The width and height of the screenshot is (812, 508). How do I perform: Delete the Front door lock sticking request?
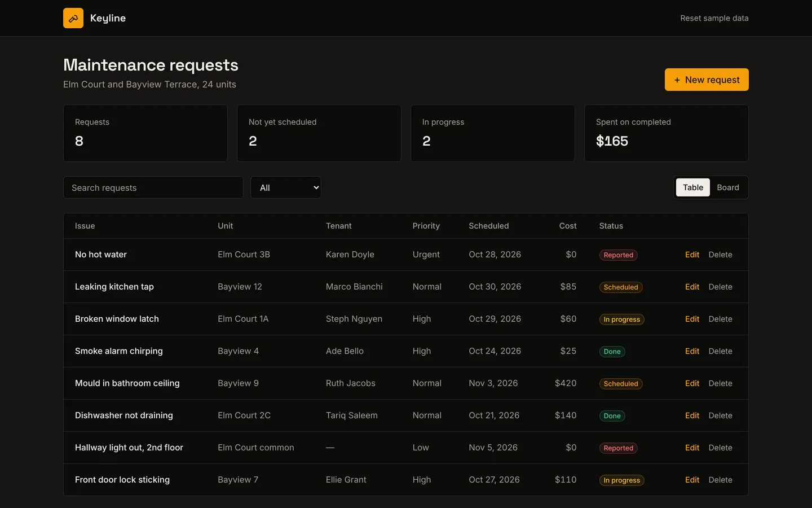(720, 480)
